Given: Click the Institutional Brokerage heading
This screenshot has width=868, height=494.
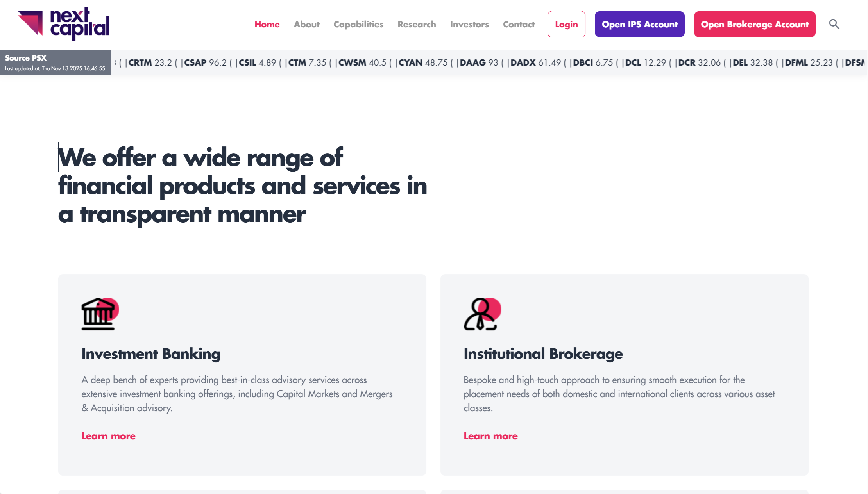Looking at the screenshot, I should click(x=543, y=354).
